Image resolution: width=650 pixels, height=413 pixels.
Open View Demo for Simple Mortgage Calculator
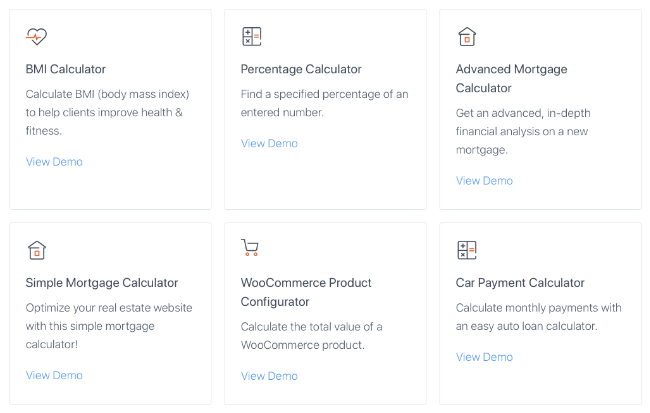click(x=54, y=375)
